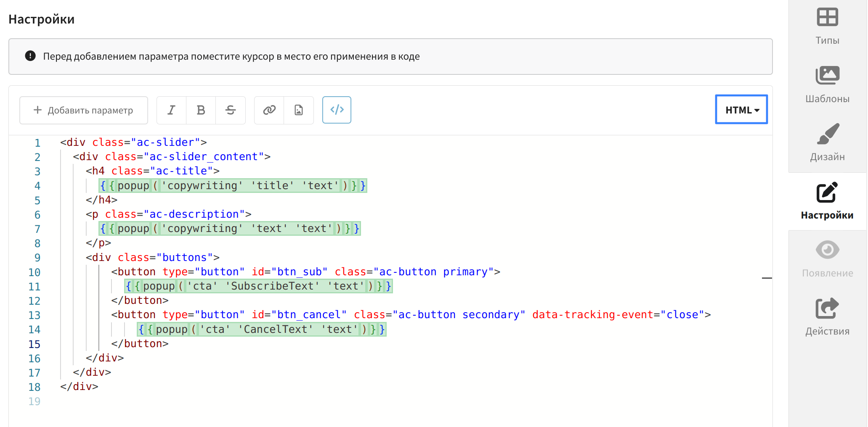
Task: Click the "btn_cancel" id value
Action: 309,315
